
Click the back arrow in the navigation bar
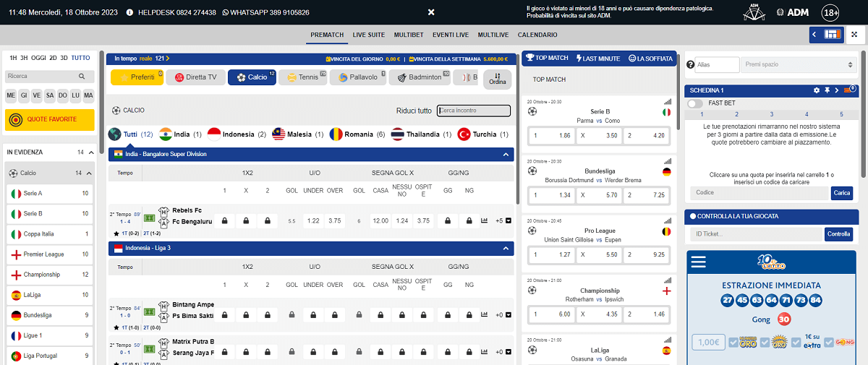815,34
